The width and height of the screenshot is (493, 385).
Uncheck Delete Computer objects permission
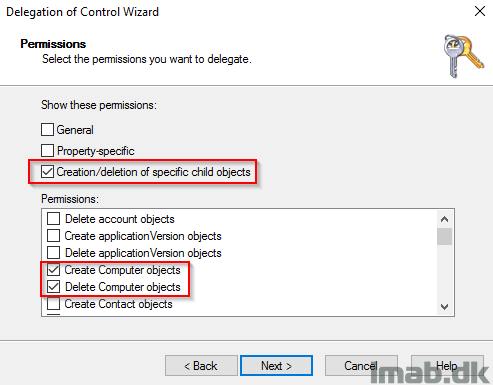pos(53,287)
